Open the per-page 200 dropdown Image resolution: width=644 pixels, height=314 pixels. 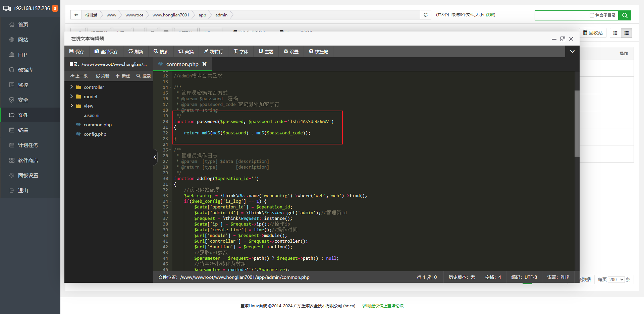[616, 279]
